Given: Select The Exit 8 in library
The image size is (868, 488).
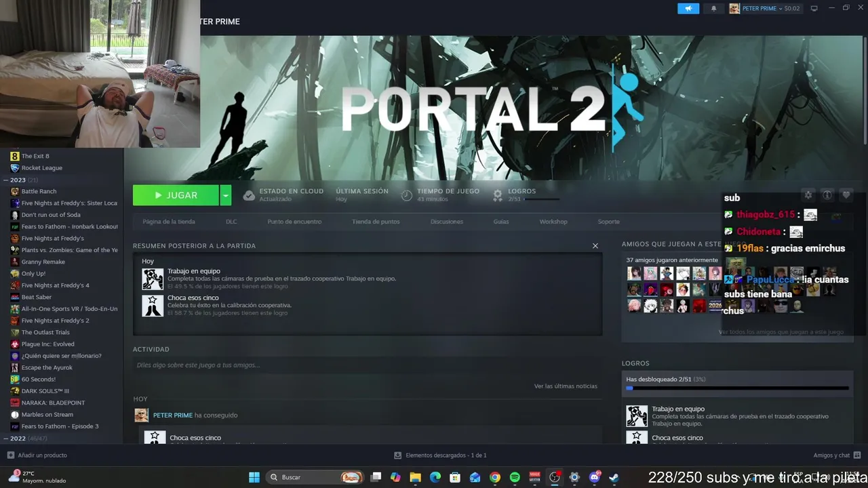Looking at the screenshot, I should tap(35, 156).
